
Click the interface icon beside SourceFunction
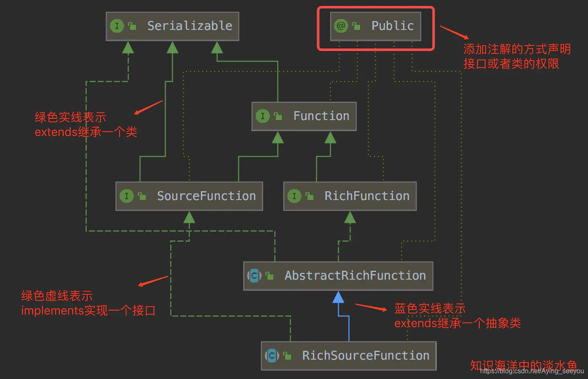click(x=126, y=196)
